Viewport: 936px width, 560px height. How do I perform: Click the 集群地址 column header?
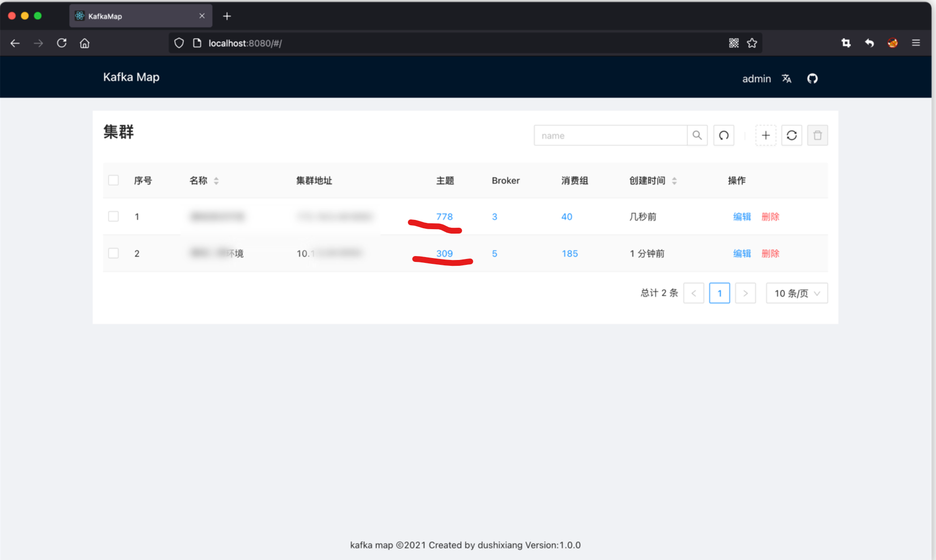point(314,180)
